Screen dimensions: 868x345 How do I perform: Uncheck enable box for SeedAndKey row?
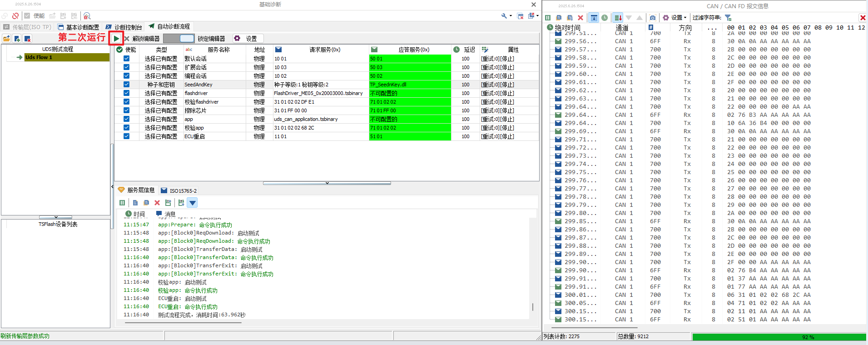pyautogui.click(x=126, y=85)
